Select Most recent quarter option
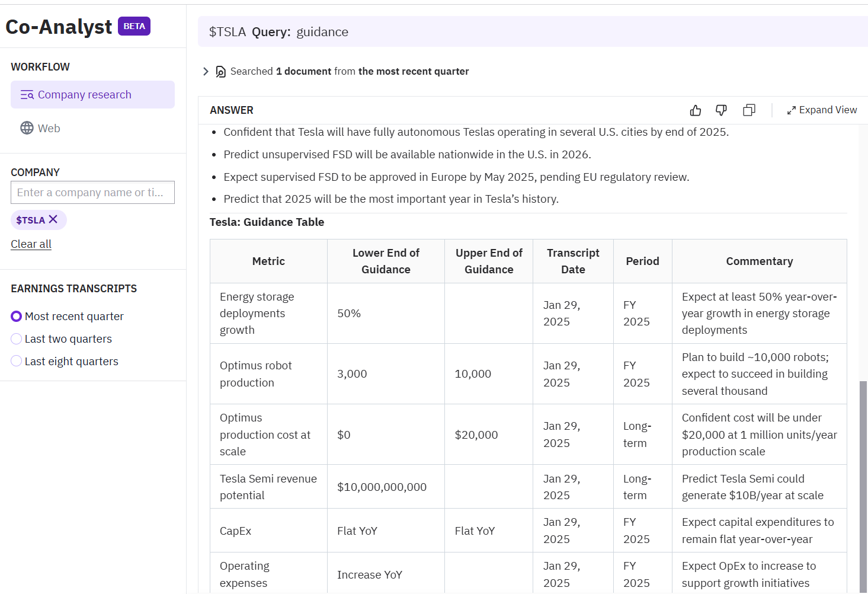 (x=17, y=317)
